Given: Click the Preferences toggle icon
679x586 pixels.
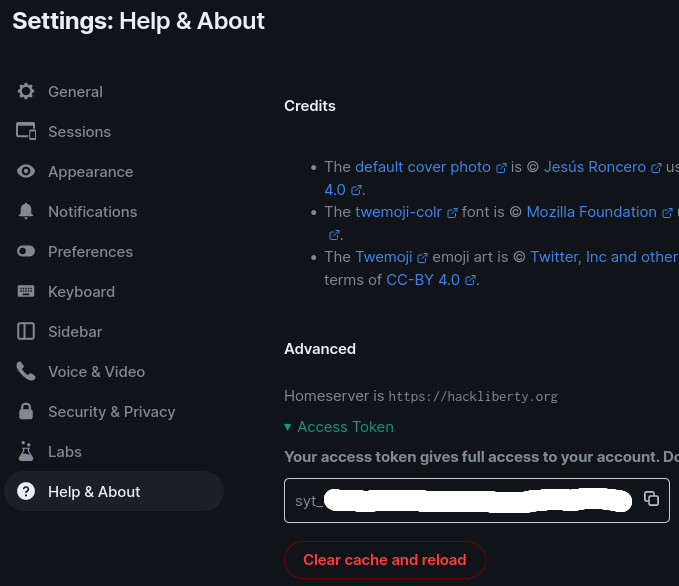Looking at the screenshot, I should [x=26, y=251].
